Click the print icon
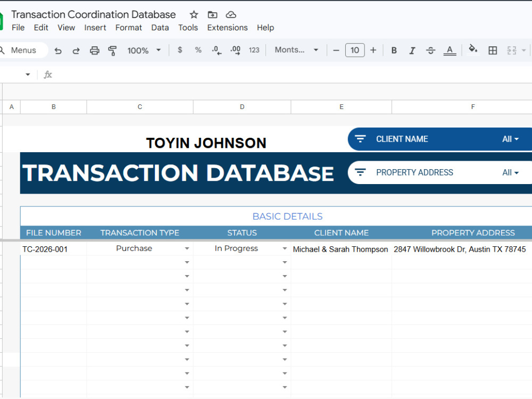 click(x=94, y=51)
